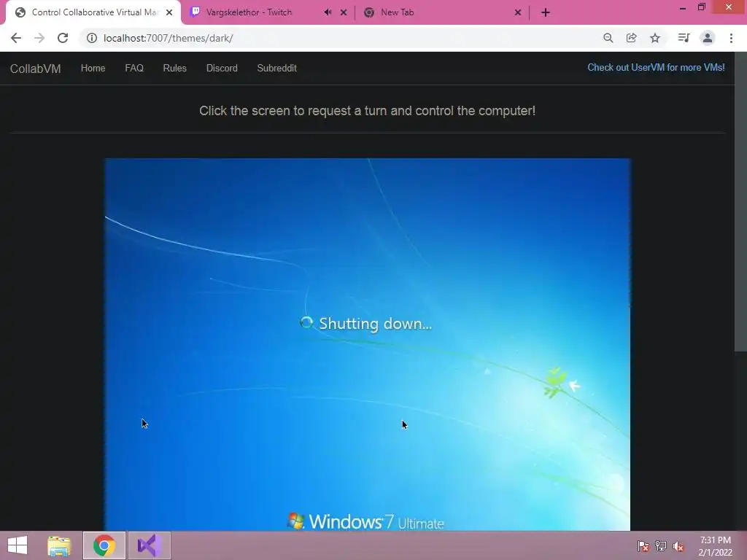Bookmark this page with the star icon
Image resolution: width=747 pixels, height=560 pixels.
pos(655,38)
